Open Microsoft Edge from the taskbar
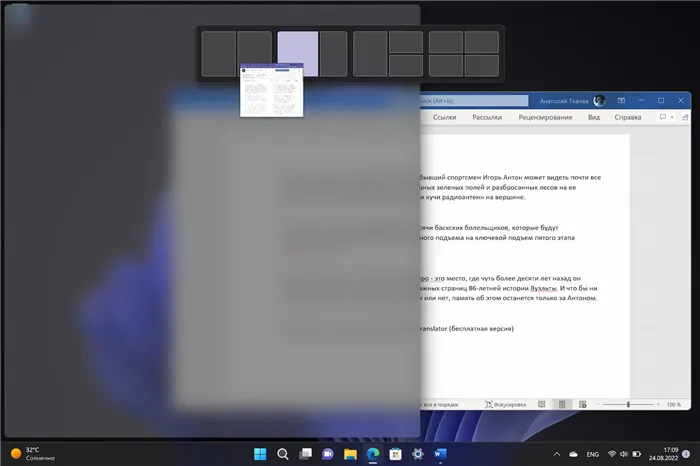 (373, 454)
